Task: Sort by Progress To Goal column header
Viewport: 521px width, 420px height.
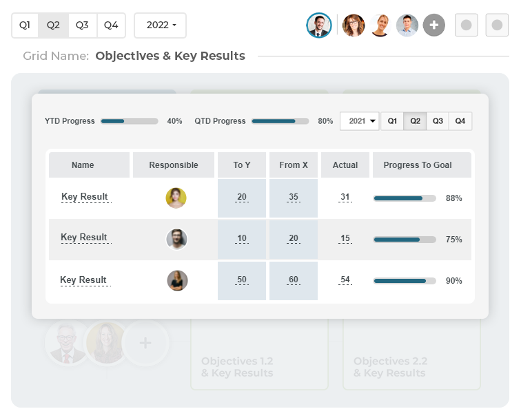Action: 418,165
